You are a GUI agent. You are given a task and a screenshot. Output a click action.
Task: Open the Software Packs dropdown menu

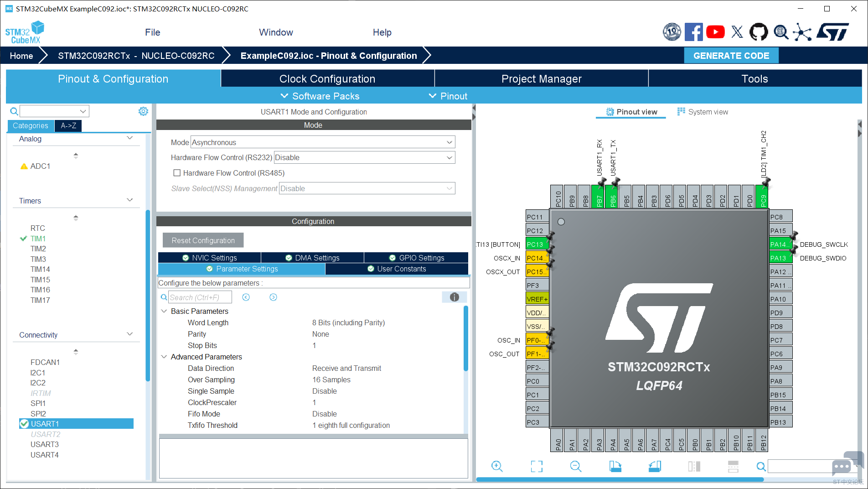click(320, 96)
